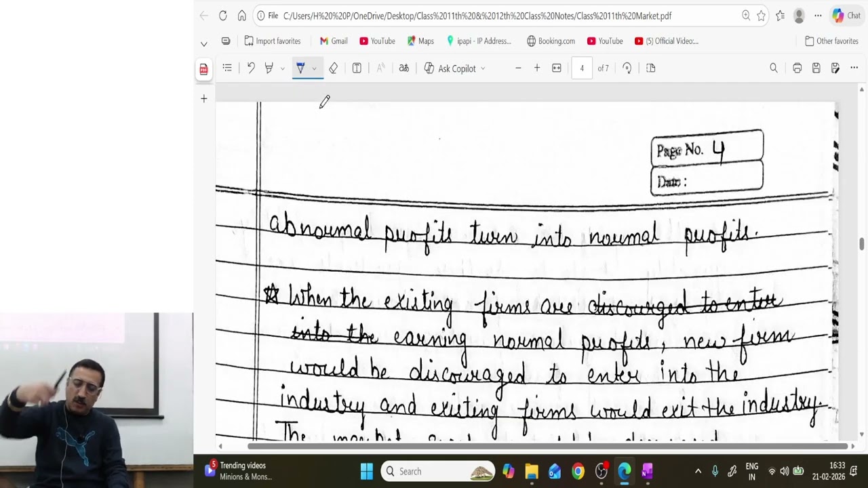Open the highlighter color options dropdown
The width and height of the screenshot is (868, 488).
pyautogui.click(x=282, y=68)
